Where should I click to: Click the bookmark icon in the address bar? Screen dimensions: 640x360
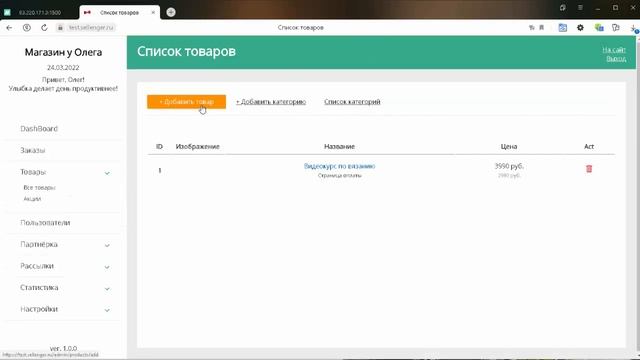click(542, 28)
